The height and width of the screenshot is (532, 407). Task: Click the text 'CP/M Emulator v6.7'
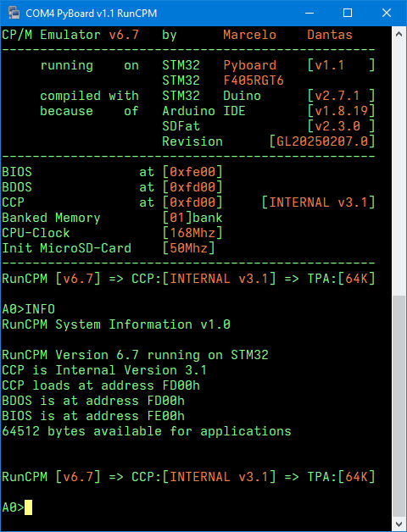(x=70, y=35)
